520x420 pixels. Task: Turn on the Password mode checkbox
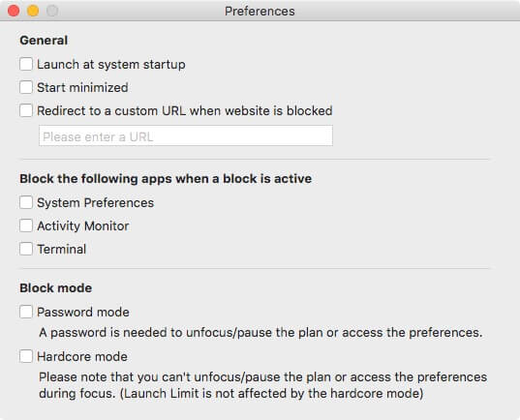tap(26, 312)
